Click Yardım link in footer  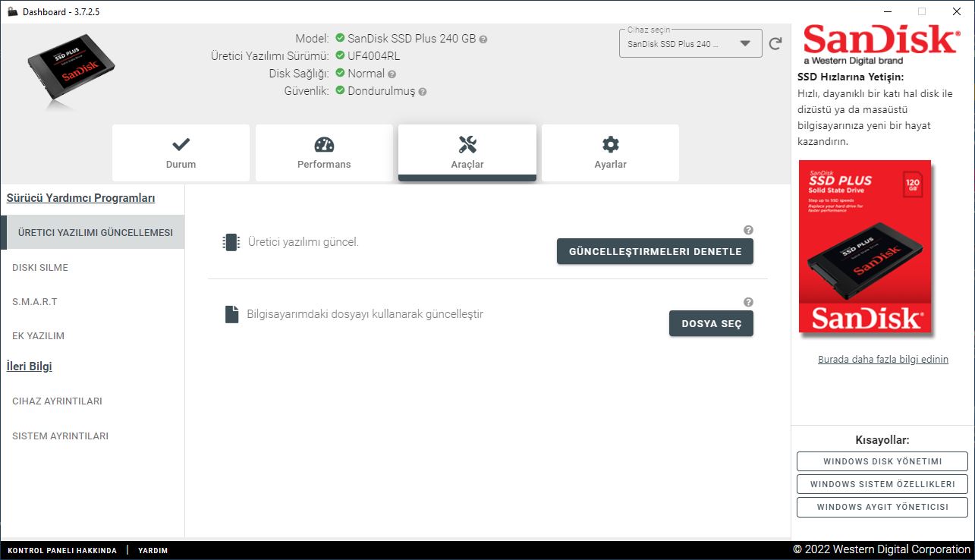pyautogui.click(x=153, y=550)
